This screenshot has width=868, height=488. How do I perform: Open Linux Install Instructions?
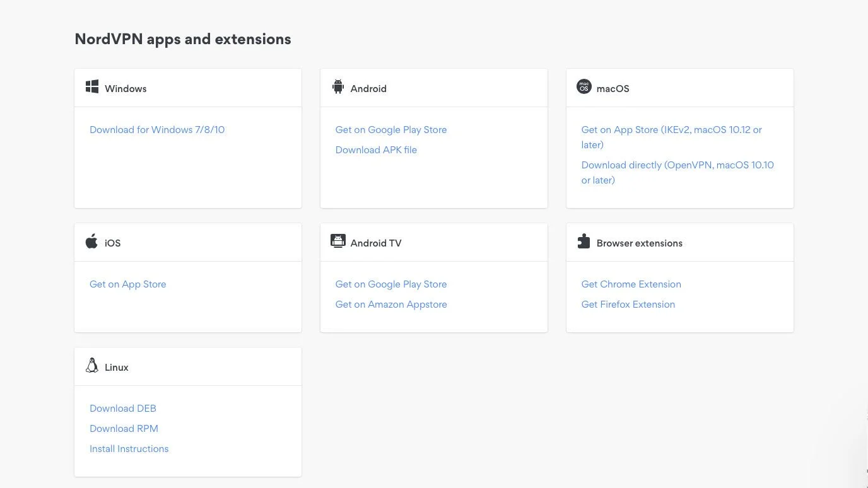pyautogui.click(x=129, y=449)
